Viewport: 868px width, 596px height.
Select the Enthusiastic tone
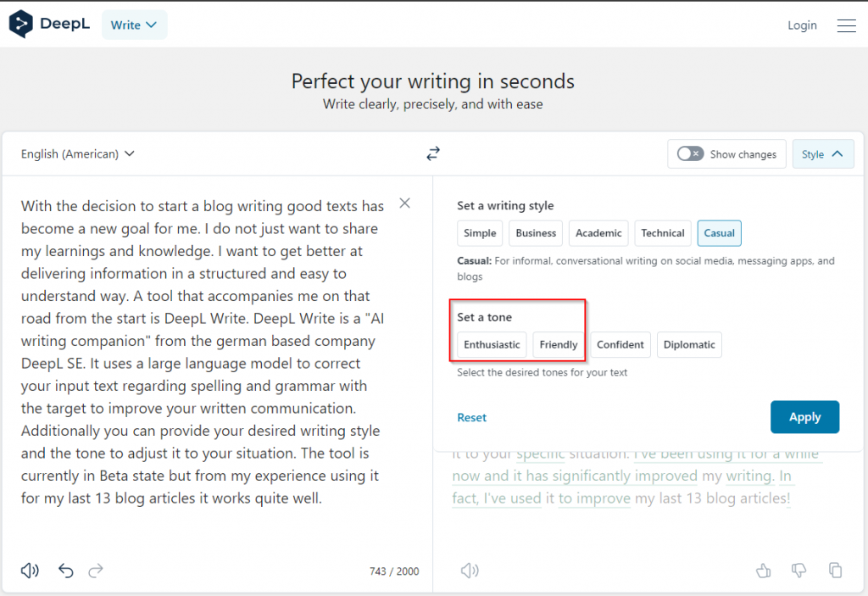(492, 344)
